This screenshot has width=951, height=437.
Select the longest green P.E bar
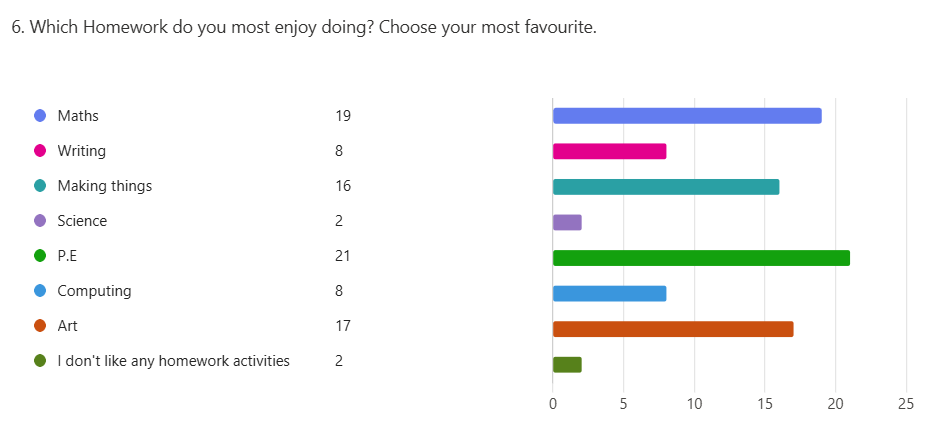pyautogui.click(x=701, y=258)
